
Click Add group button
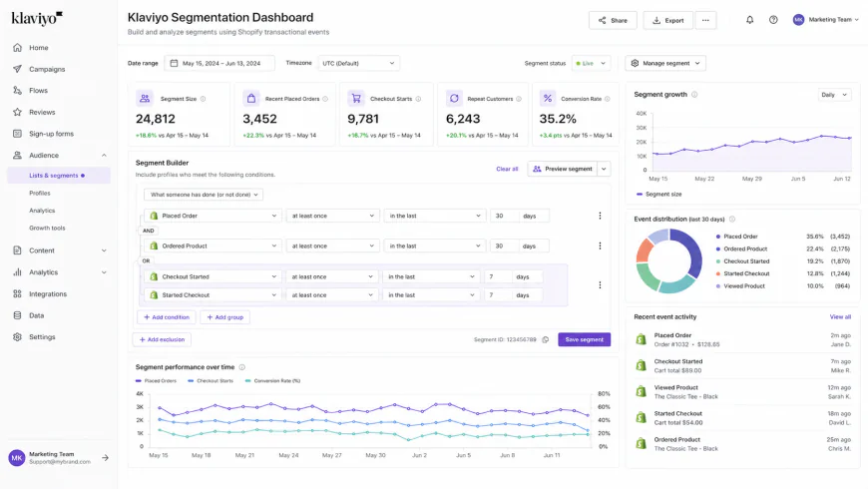[x=224, y=317]
